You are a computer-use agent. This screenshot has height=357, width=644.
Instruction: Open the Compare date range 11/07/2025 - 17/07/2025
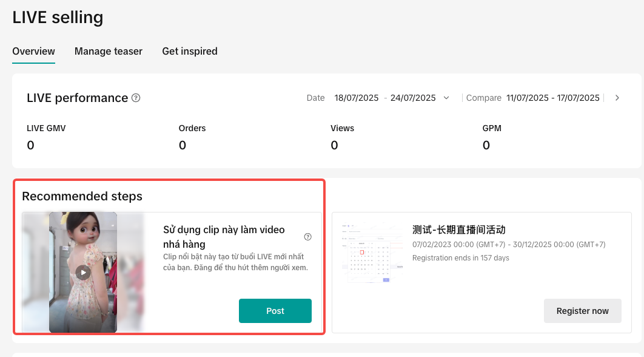[x=552, y=98]
